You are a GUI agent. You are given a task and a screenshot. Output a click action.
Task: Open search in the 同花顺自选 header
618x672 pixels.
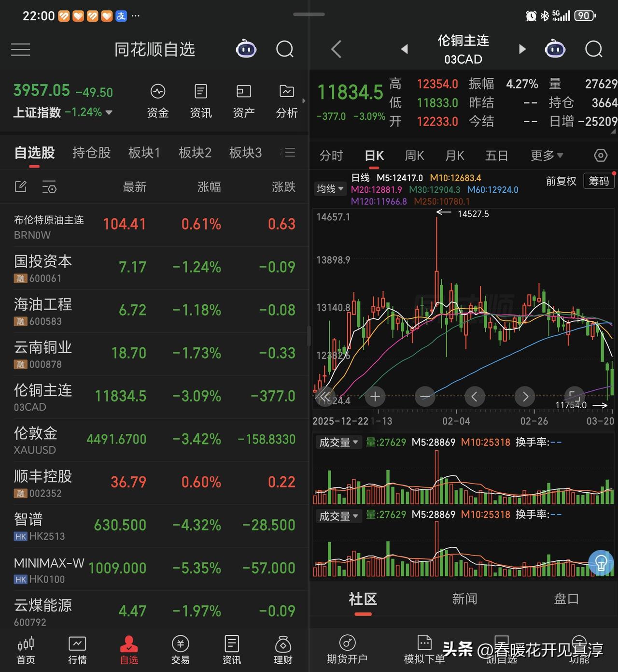tap(285, 49)
